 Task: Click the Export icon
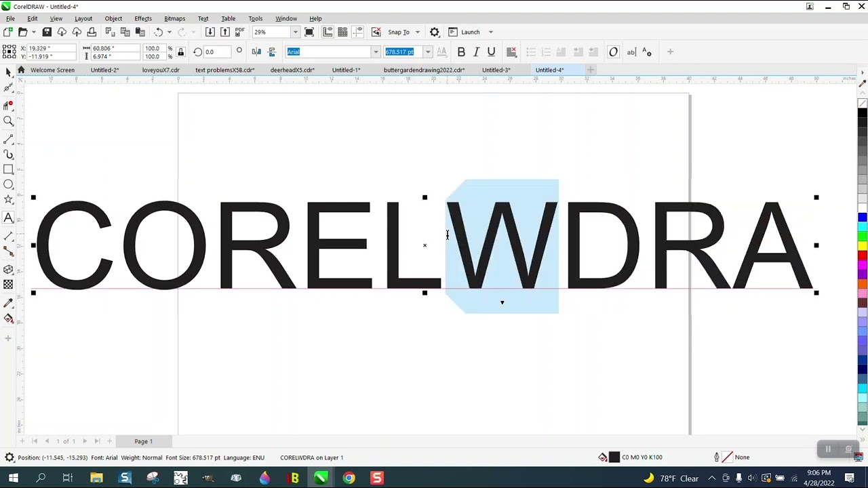pos(225,32)
